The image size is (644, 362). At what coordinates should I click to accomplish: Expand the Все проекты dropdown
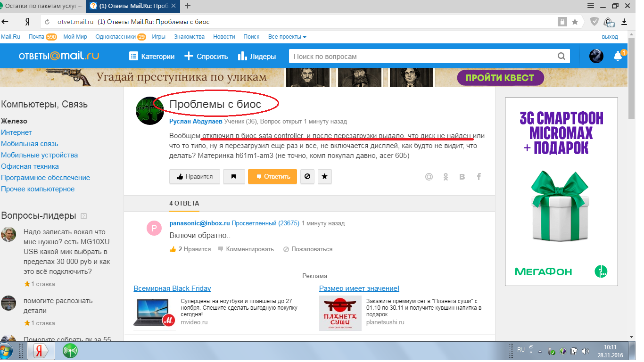point(287,37)
